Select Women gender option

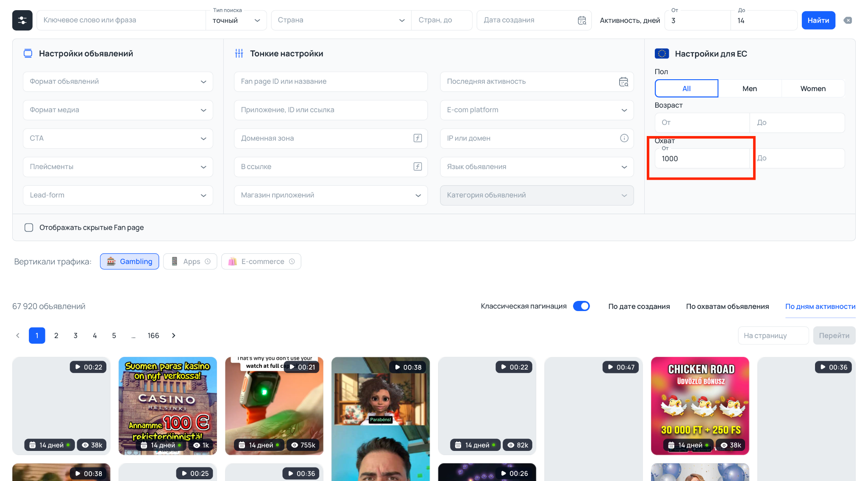click(x=812, y=89)
